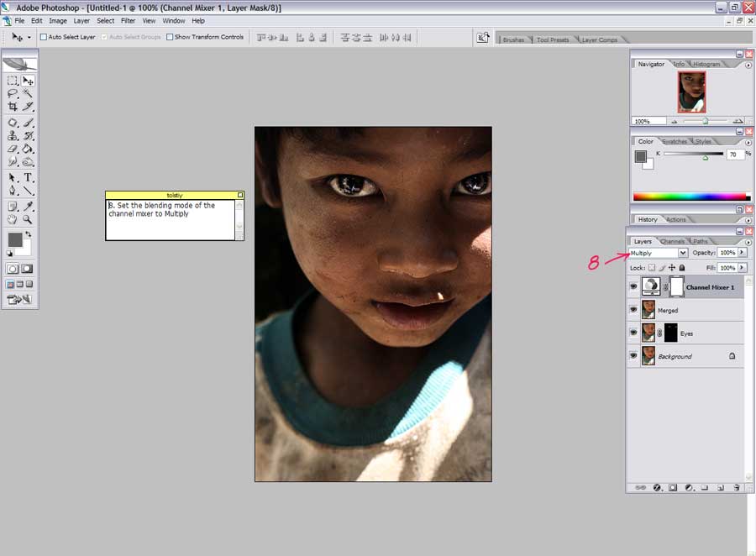Viewport: 756px width, 556px height.
Task: Open the Fill value arrow
Action: pos(742,268)
